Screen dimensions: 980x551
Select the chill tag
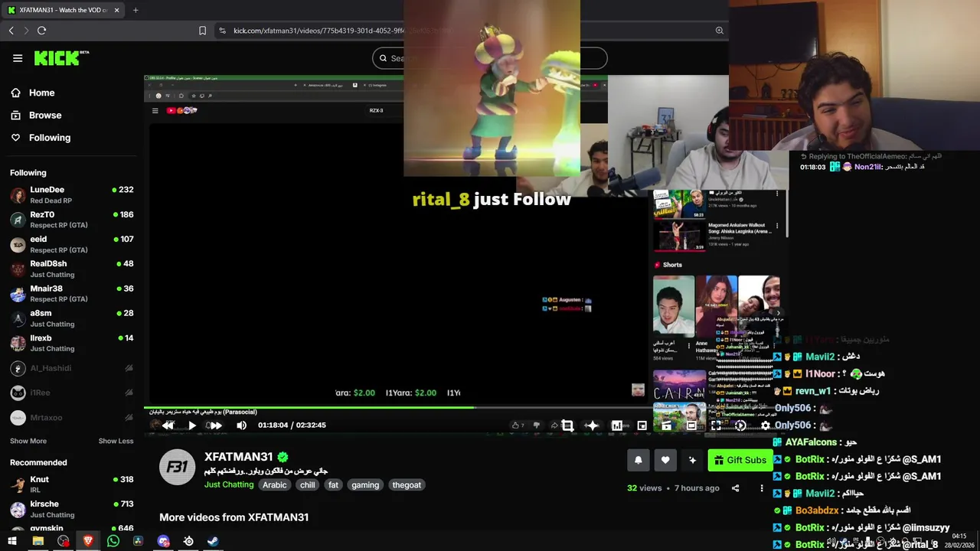pyautogui.click(x=307, y=485)
